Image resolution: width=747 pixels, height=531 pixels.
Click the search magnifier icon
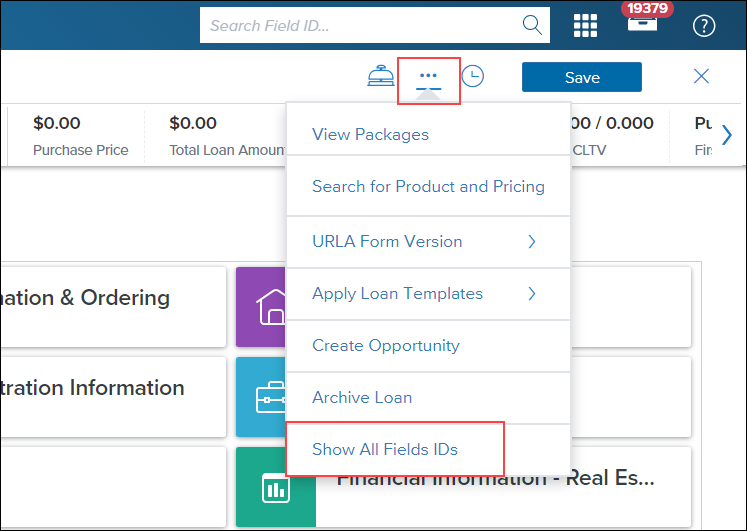coord(532,25)
